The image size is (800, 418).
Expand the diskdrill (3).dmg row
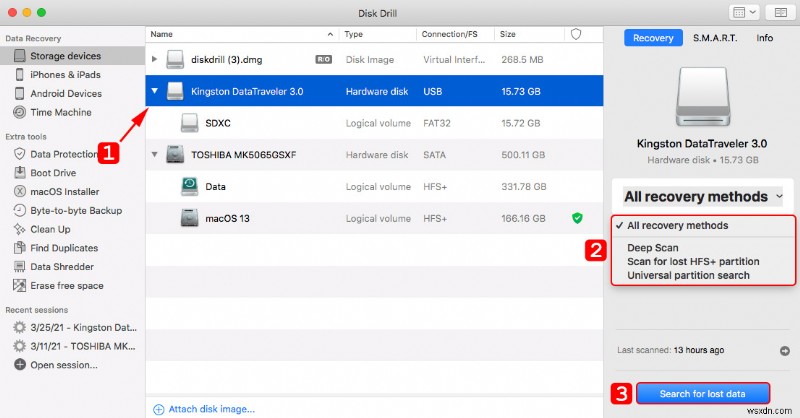click(x=154, y=59)
